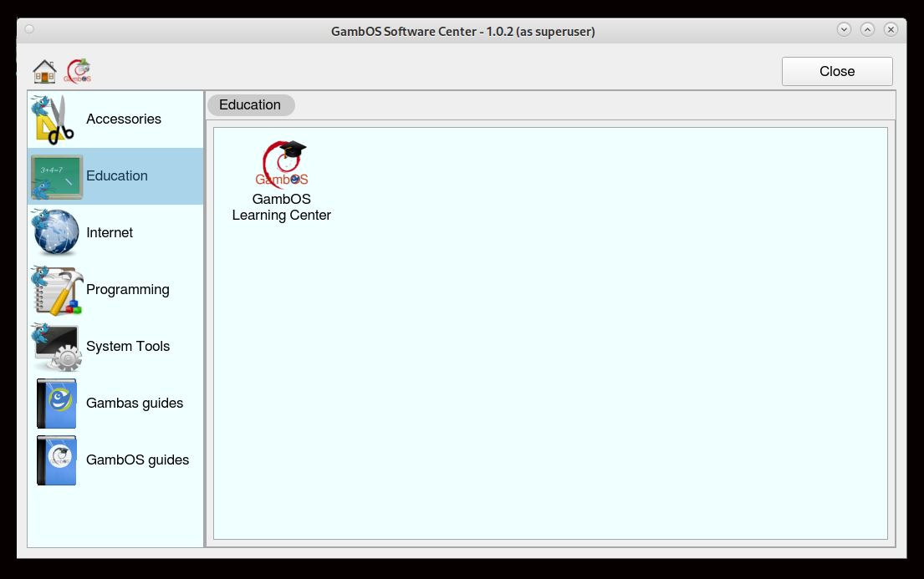Image resolution: width=924 pixels, height=579 pixels.
Task: Open the Internet globe icon category
Action: pyautogui.click(x=56, y=233)
